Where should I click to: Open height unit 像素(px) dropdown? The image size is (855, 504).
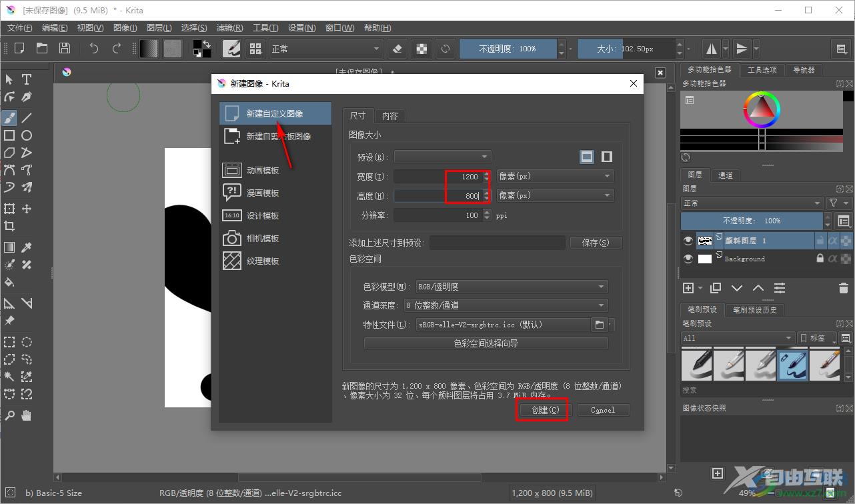(x=555, y=195)
